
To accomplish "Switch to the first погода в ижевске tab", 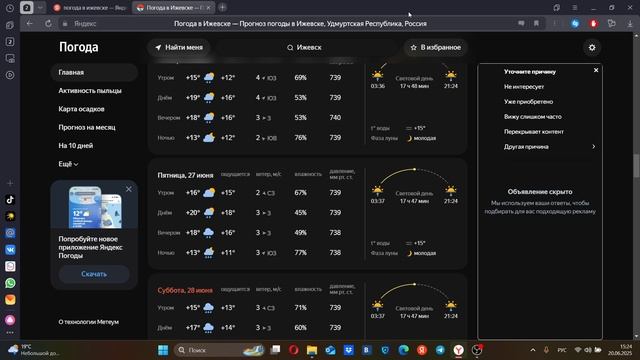I will 91,8.
